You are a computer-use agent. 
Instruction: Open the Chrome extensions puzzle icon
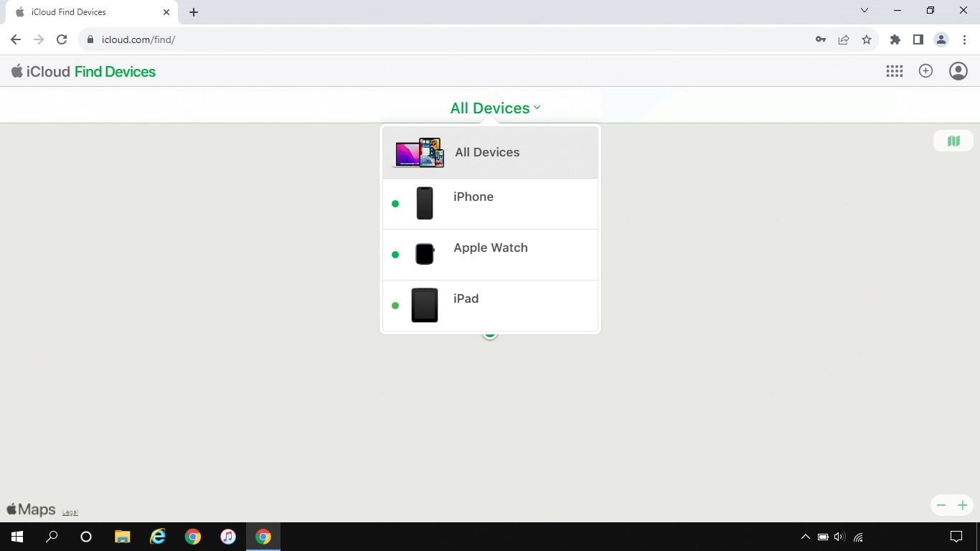coord(895,39)
